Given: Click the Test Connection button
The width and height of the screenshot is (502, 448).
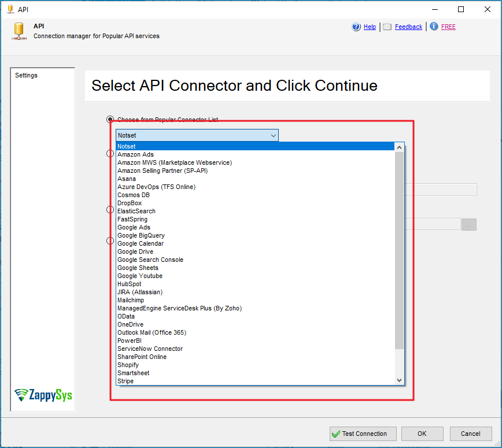Looking at the screenshot, I should click(363, 434).
